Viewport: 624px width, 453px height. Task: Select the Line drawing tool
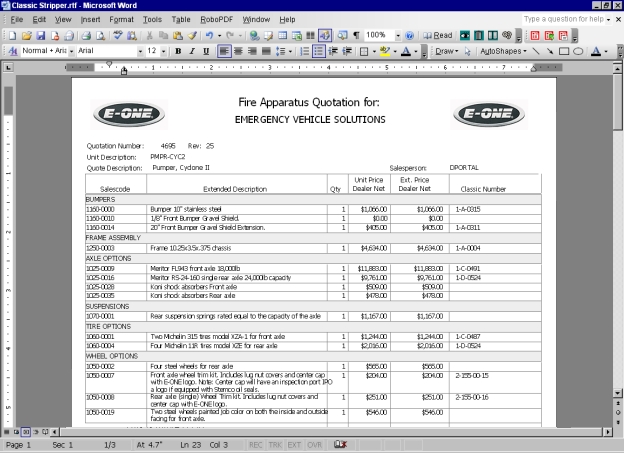pyautogui.click(x=536, y=51)
